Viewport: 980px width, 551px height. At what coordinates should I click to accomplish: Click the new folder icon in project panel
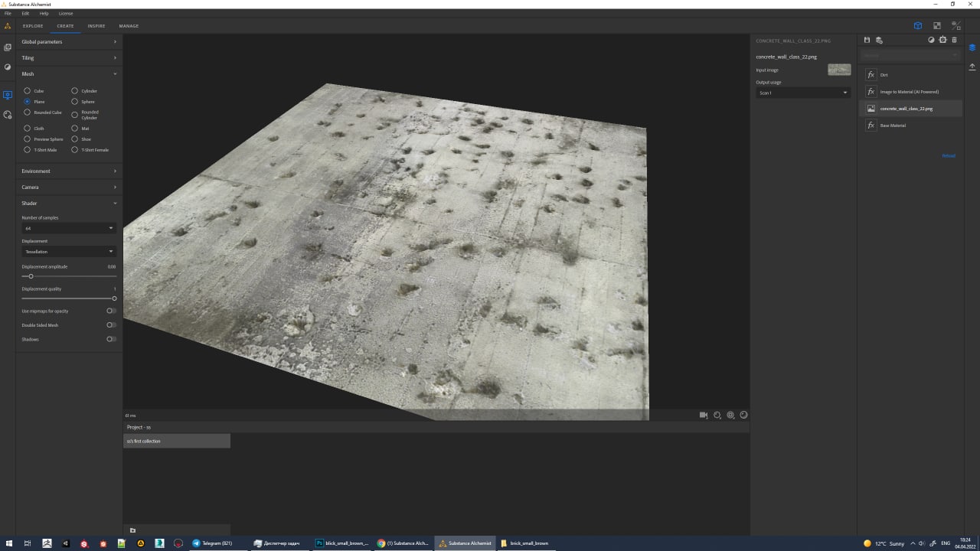(132, 530)
